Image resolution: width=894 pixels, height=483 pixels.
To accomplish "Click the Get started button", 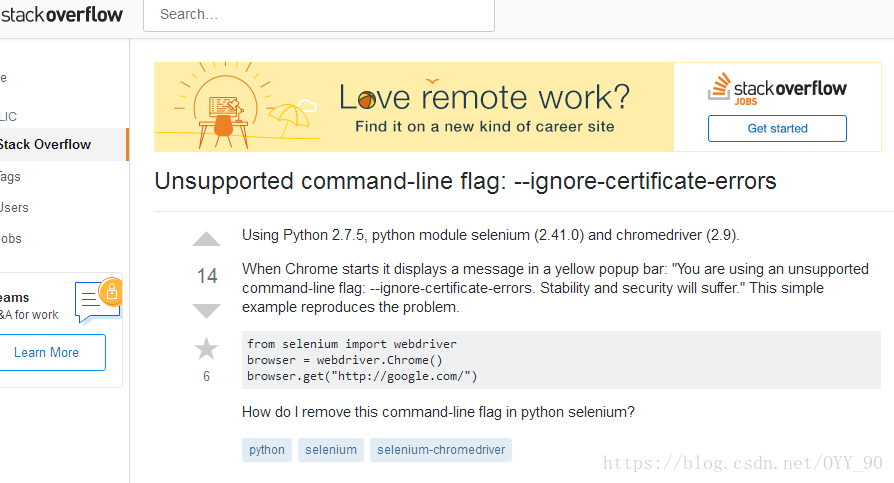I will [x=777, y=128].
